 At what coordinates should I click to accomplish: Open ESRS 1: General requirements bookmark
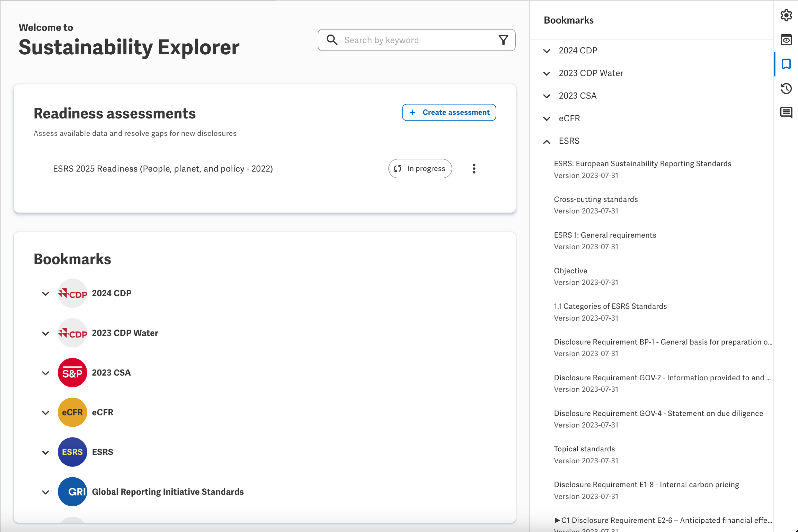(x=605, y=235)
